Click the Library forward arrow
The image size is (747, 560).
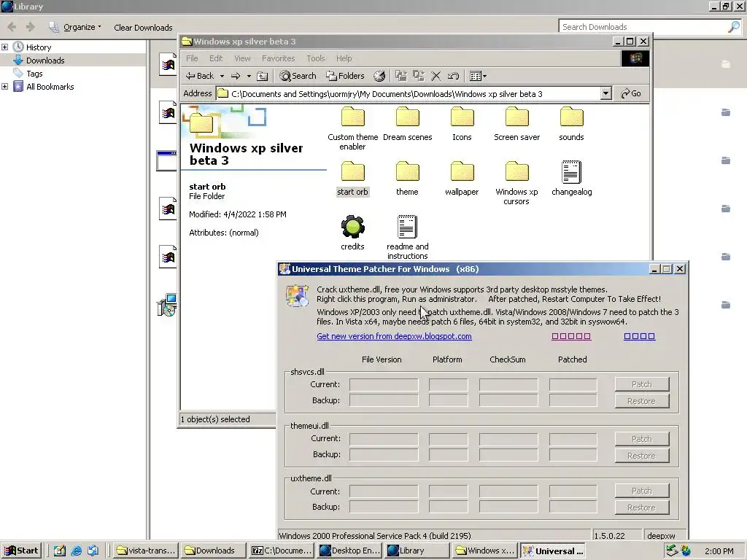[x=30, y=27]
